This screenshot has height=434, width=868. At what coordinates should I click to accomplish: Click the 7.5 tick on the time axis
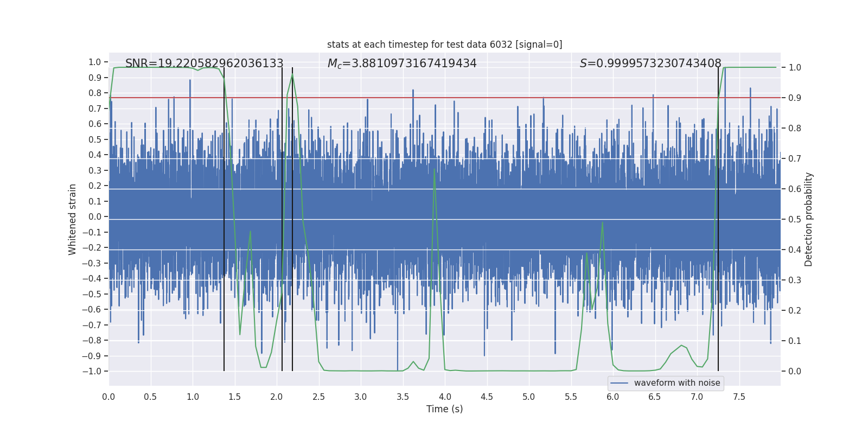pos(739,397)
